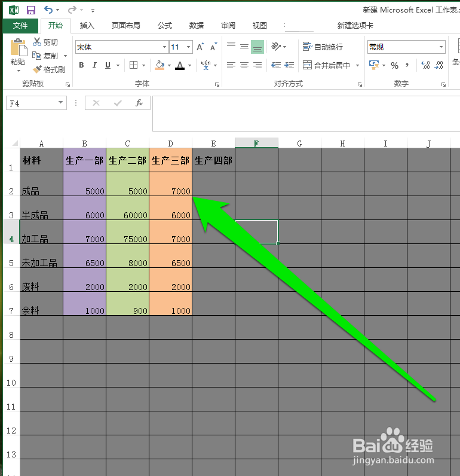Click the formula bar confirm checkmark icon
This screenshot has height=476, width=460.
[x=118, y=103]
